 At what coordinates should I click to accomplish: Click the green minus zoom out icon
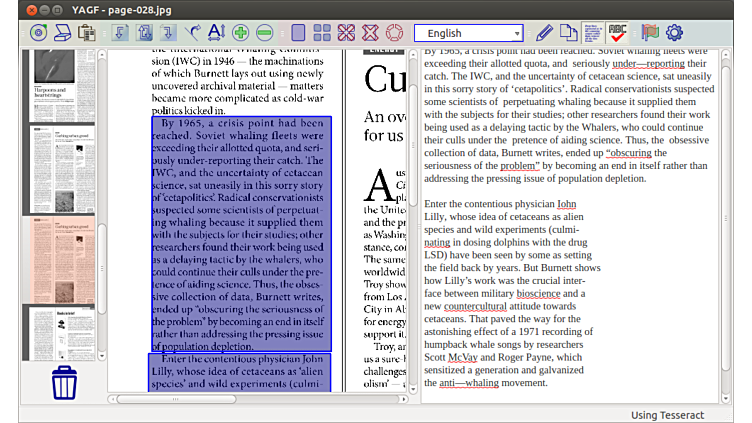[x=265, y=33]
